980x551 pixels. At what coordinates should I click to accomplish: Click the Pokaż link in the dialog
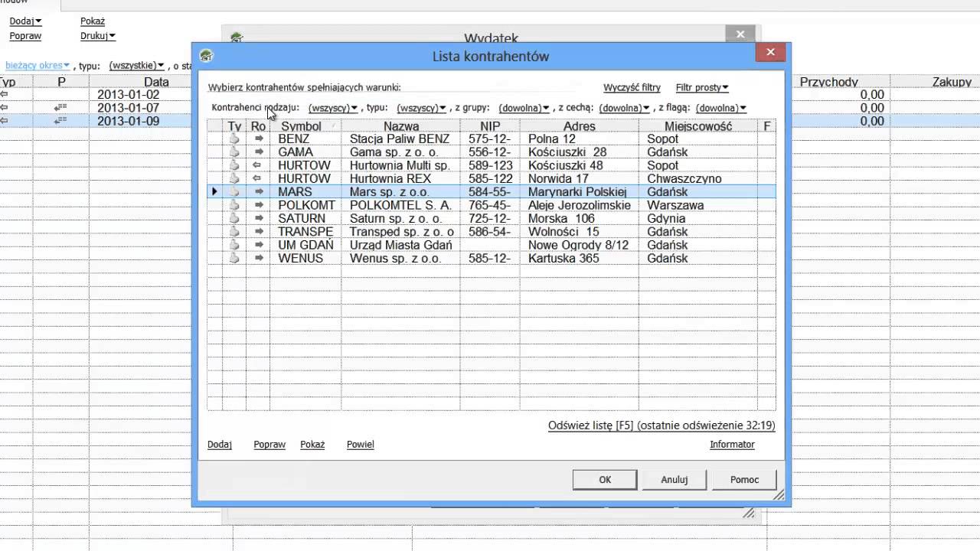(x=312, y=445)
